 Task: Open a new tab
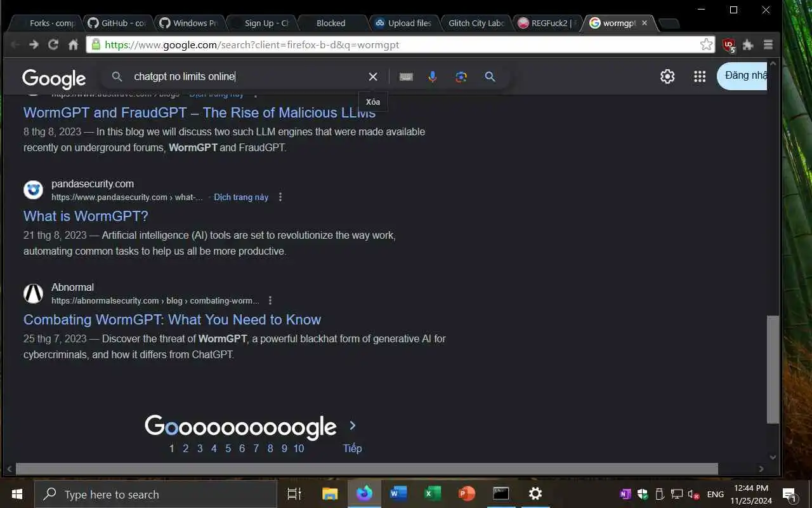coord(669,23)
